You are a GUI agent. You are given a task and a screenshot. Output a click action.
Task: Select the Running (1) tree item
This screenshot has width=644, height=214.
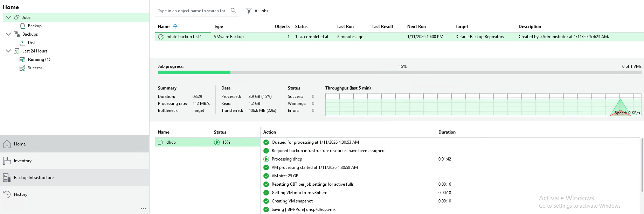pos(39,59)
